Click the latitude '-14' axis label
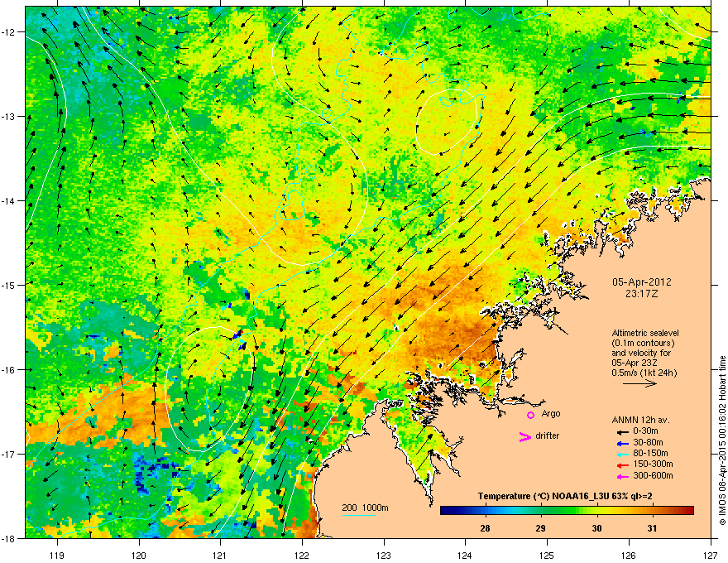 pos(8,200)
